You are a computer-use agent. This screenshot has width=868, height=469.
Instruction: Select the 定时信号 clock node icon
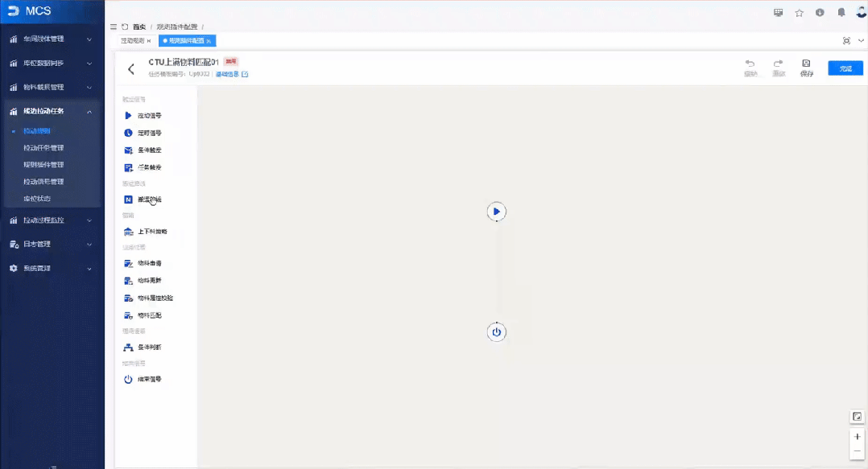pyautogui.click(x=128, y=133)
